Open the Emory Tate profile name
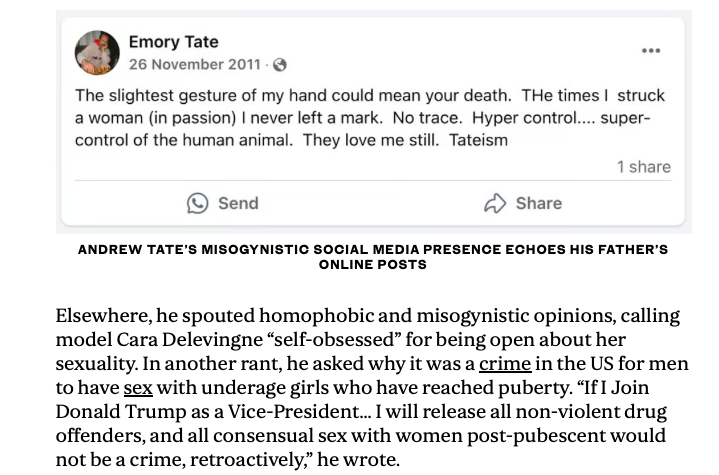 coord(173,42)
